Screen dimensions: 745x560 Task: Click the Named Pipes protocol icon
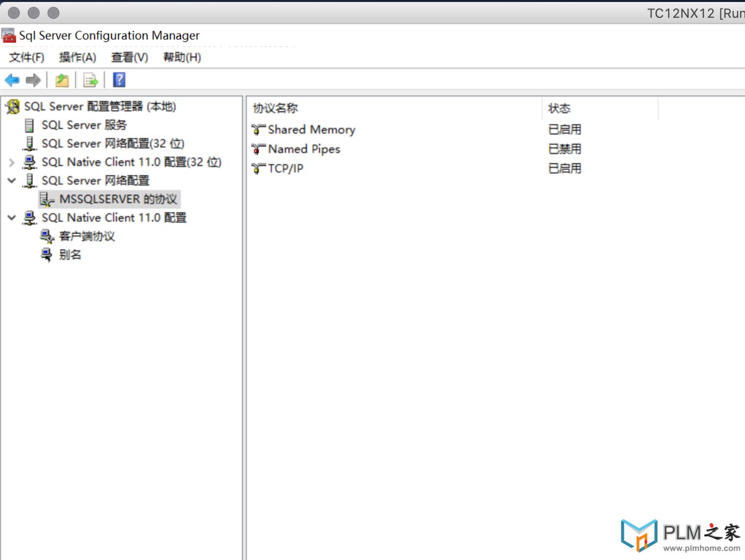258,149
